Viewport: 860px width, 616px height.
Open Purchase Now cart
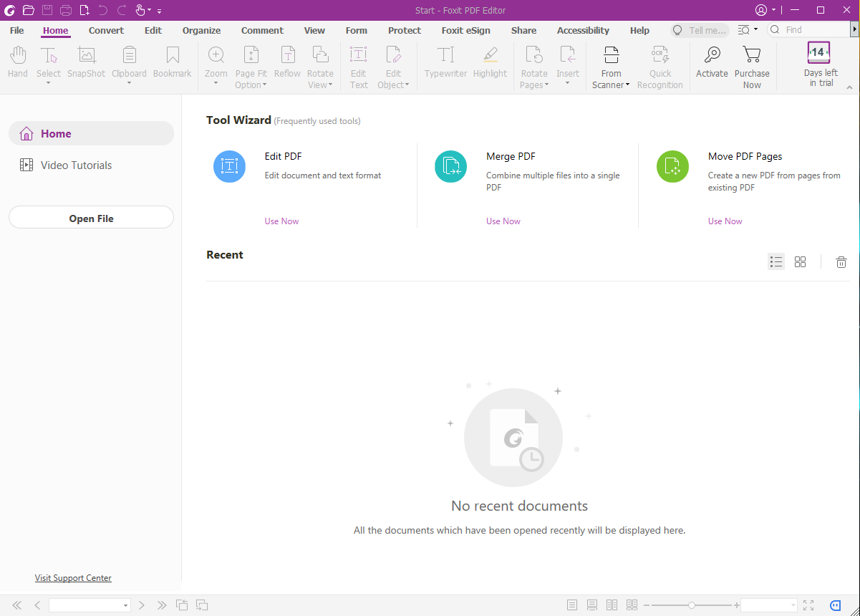pos(752,68)
